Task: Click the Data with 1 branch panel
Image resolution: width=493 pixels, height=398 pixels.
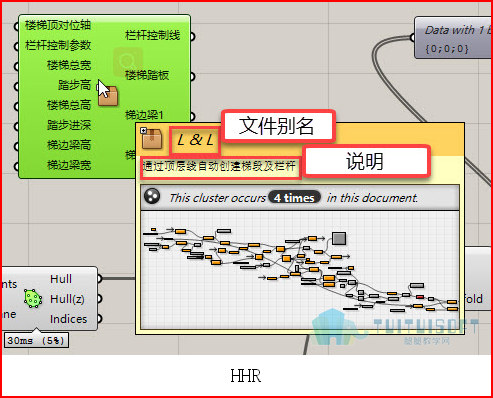Action: coord(453,38)
